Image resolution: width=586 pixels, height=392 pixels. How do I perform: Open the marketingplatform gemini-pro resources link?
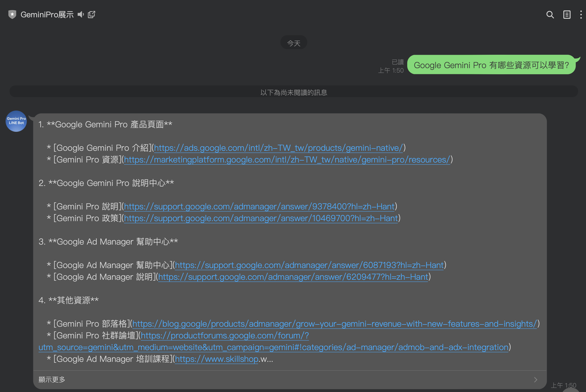pos(287,159)
